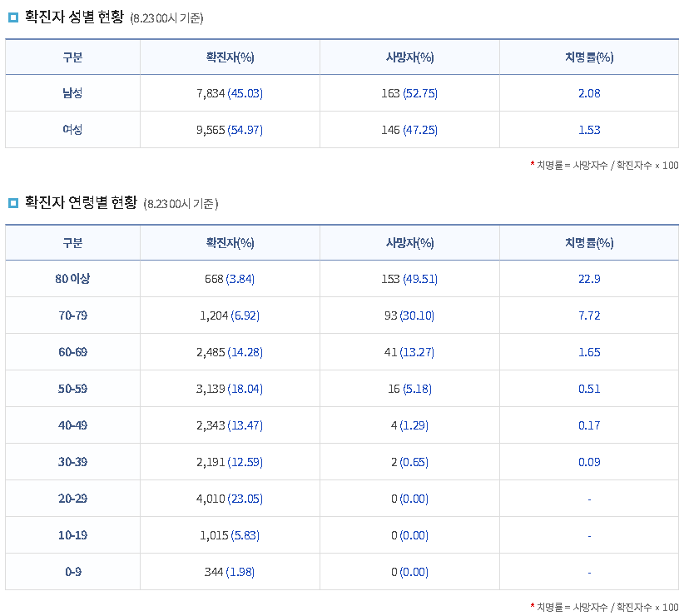This screenshot has width=684, height=616.
Task: Click the square icon beside 확진자 연령별 현황
Action: click(12, 202)
